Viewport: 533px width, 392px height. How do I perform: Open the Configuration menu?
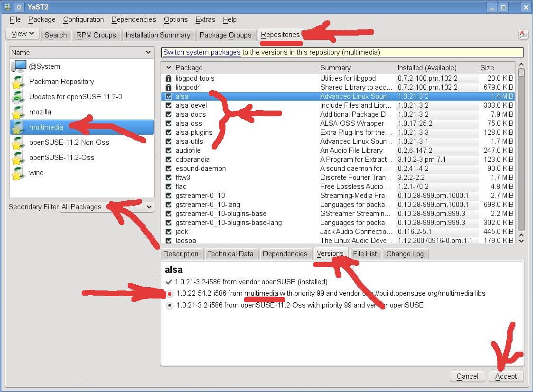pos(84,20)
